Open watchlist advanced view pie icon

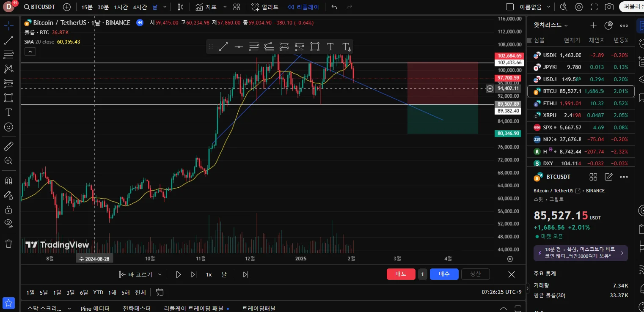point(609,25)
